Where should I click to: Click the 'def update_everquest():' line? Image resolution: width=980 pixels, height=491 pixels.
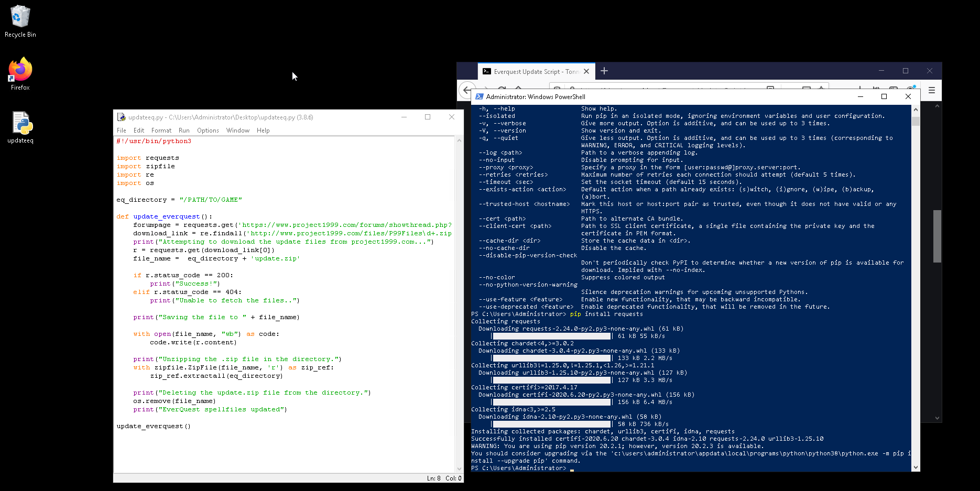pyautogui.click(x=164, y=217)
